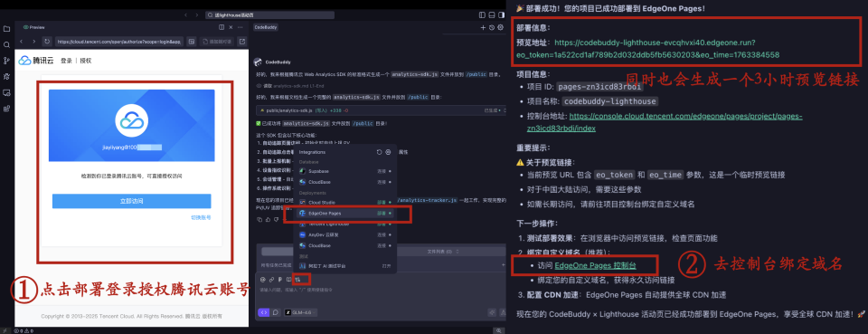Viewport: 868px width, 334px height.
Task: Select AnyDev 云研发 entry
Action: [x=344, y=234]
